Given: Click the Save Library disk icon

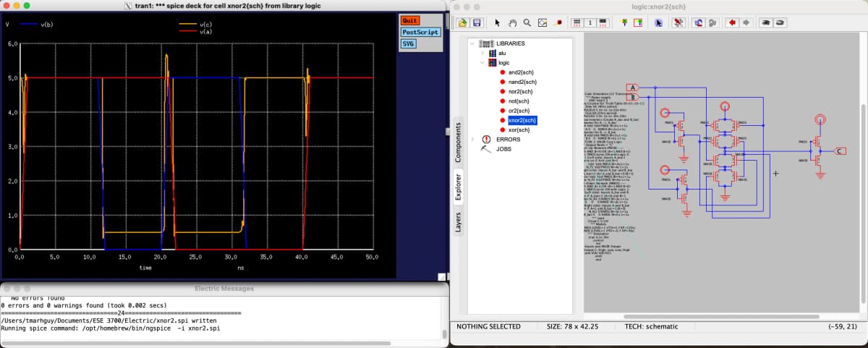Looking at the screenshot, I should 477,22.
